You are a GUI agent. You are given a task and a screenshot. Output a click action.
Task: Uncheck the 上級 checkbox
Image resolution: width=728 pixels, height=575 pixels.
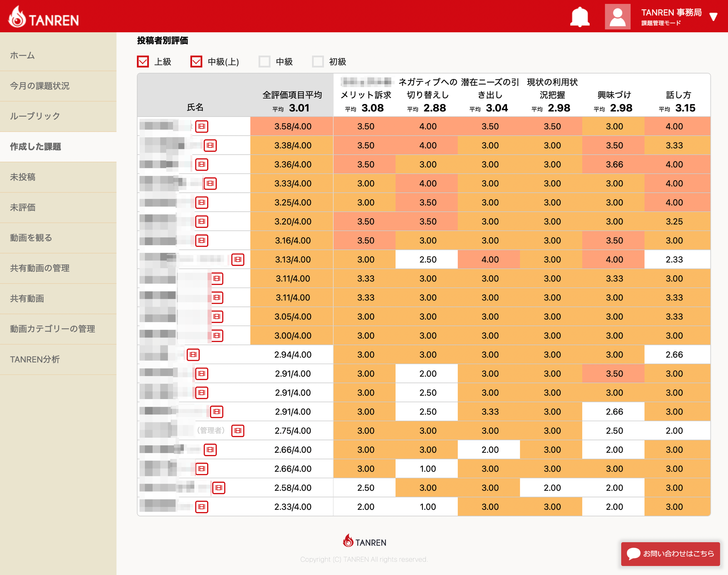(x=143, y=62)
